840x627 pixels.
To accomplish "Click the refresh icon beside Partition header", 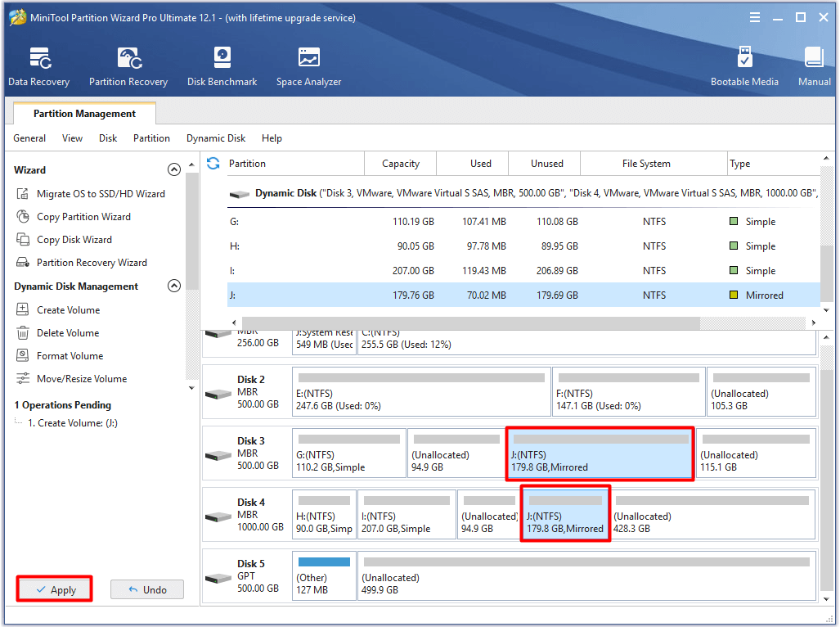I will [x=213, y=164].
